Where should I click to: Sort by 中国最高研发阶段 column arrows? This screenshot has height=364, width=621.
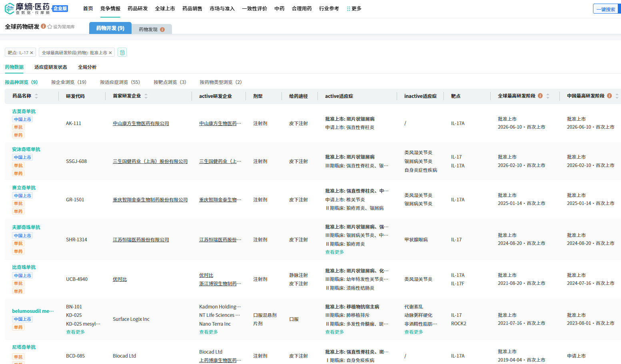pos(617,96)
